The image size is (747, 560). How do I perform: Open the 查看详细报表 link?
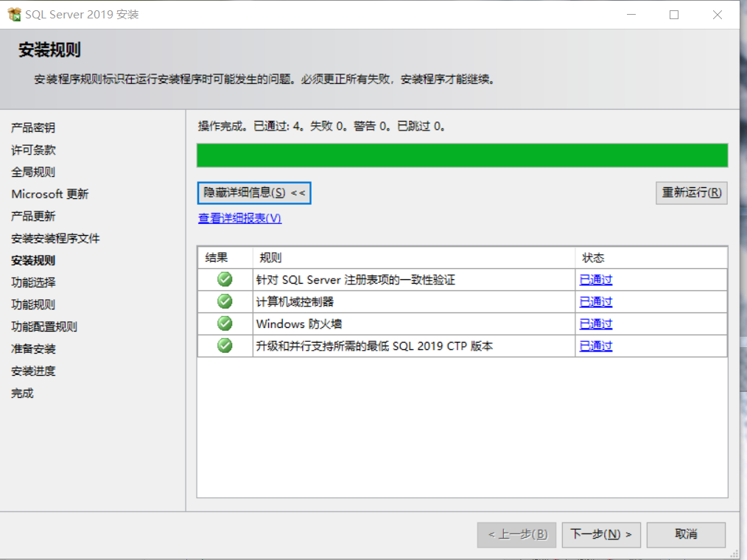[239, 218]
